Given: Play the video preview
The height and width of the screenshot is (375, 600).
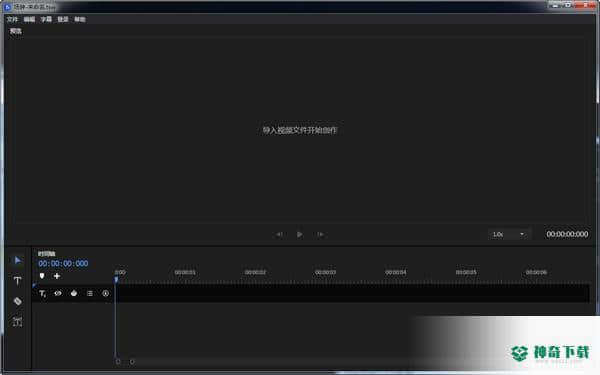Looking at the screenshot, I should click(300, 234).
